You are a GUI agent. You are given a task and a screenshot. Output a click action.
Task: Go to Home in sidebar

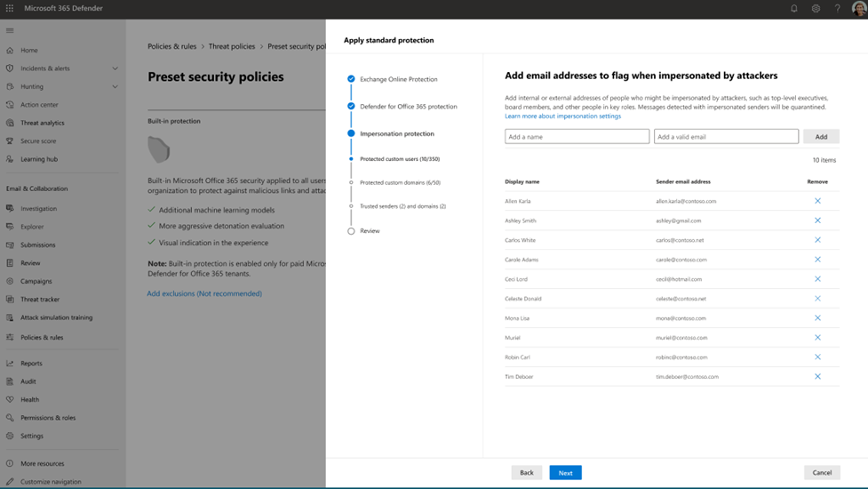click(x=29, y=50)
